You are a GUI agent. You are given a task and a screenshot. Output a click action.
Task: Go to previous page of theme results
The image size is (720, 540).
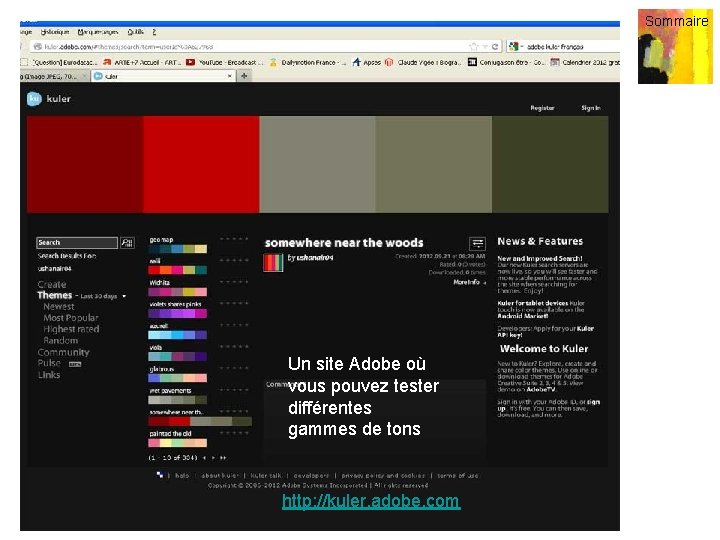[204, 457]
